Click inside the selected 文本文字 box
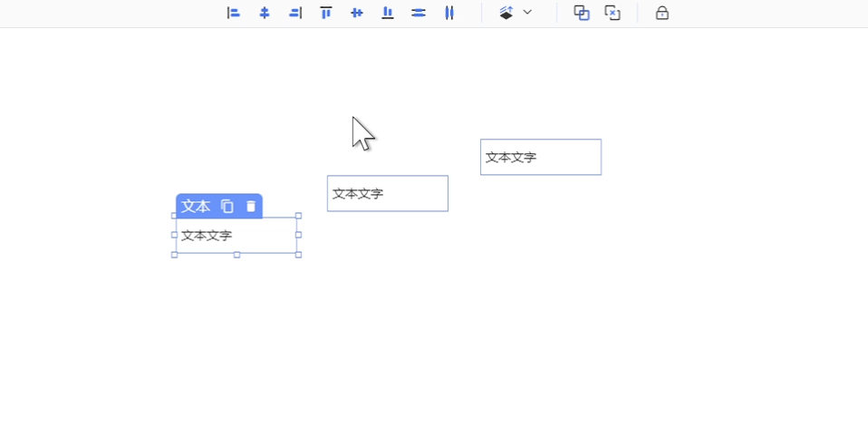Viewport: 868px width, 436px height. click(x=236, y=236)
